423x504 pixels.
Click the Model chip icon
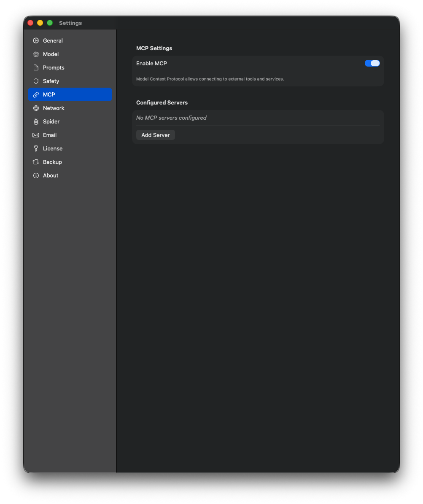(x=36, y=54)
